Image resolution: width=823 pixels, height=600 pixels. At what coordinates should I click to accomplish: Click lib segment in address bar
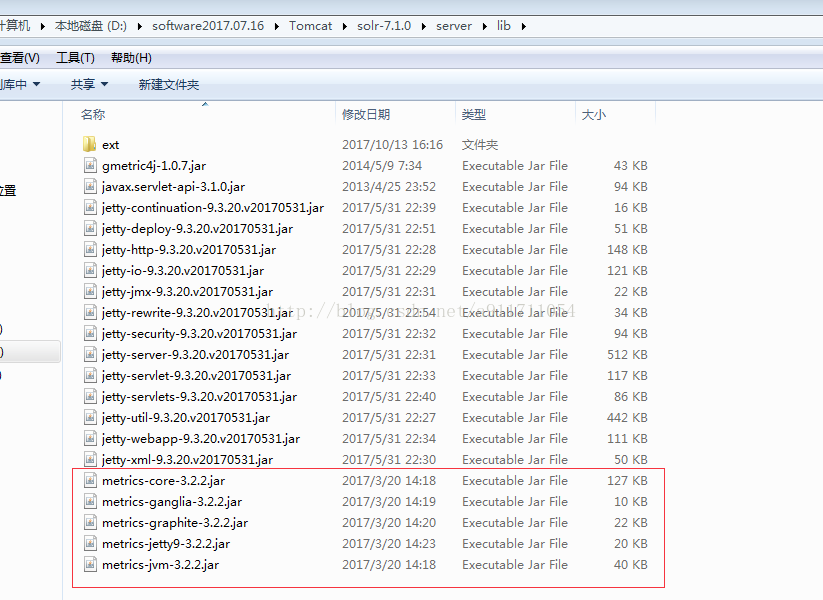503,26
